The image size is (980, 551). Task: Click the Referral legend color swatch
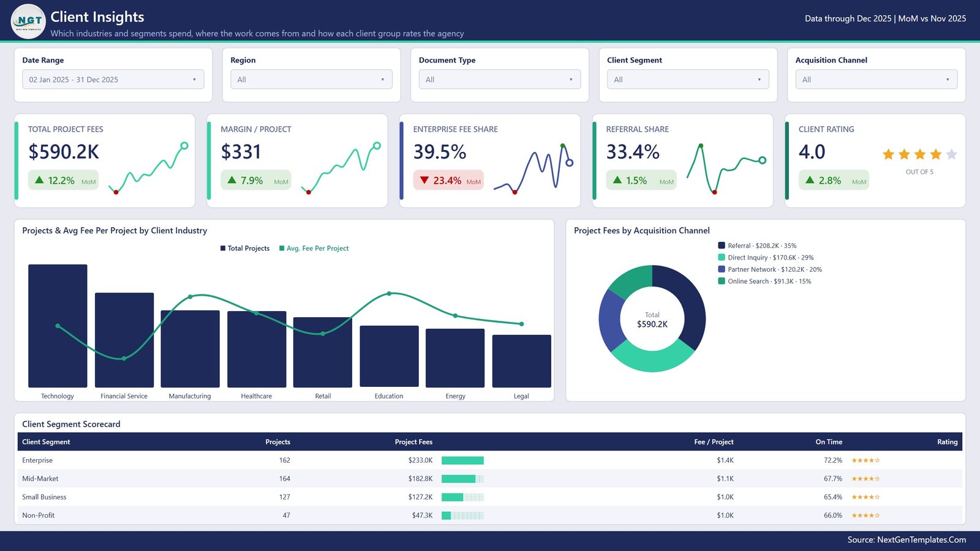click(x=722, y=246)
